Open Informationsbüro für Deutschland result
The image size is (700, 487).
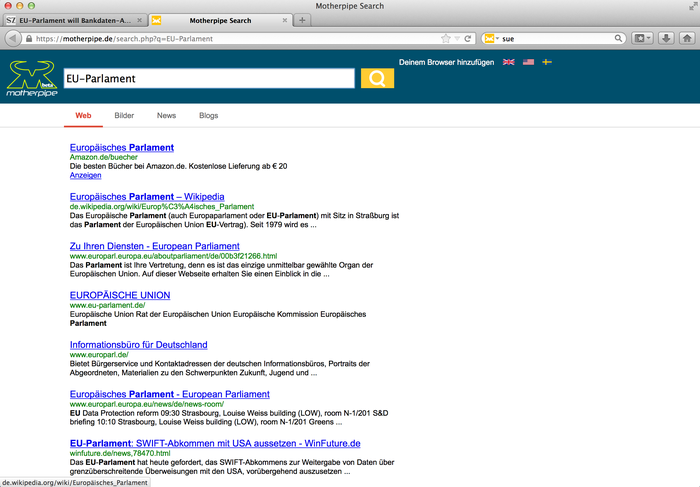pyautogui.click(x=138, y=345)
